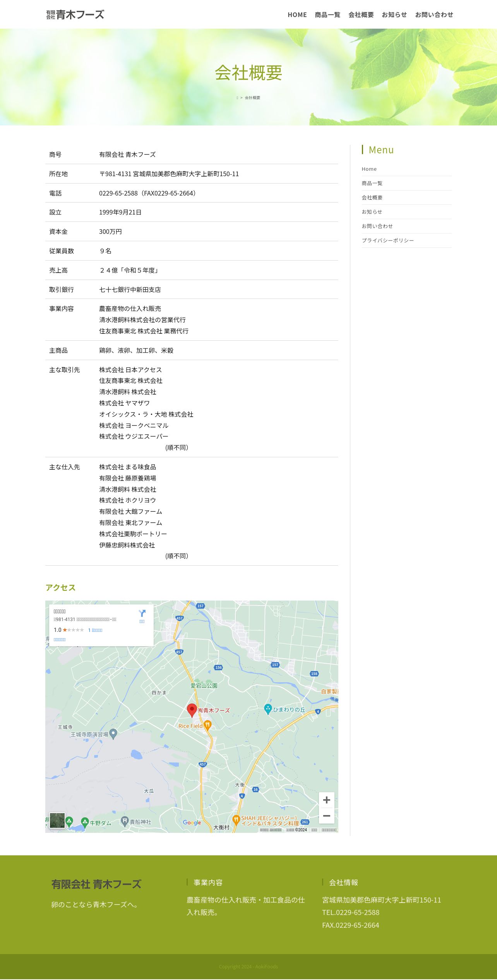Select Home in the sidebar Menu
The height and width of the screenshot is (980, 497).
point(369,169)
